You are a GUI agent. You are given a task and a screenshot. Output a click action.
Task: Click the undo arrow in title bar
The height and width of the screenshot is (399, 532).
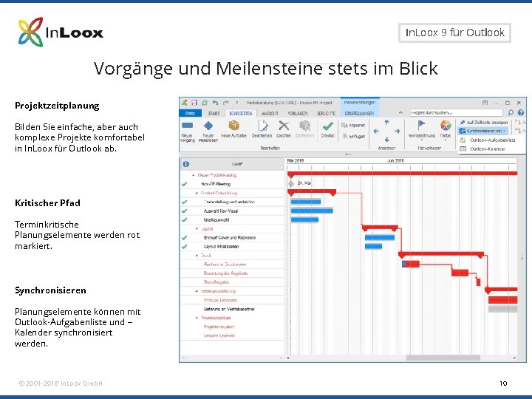pos(215,103)
